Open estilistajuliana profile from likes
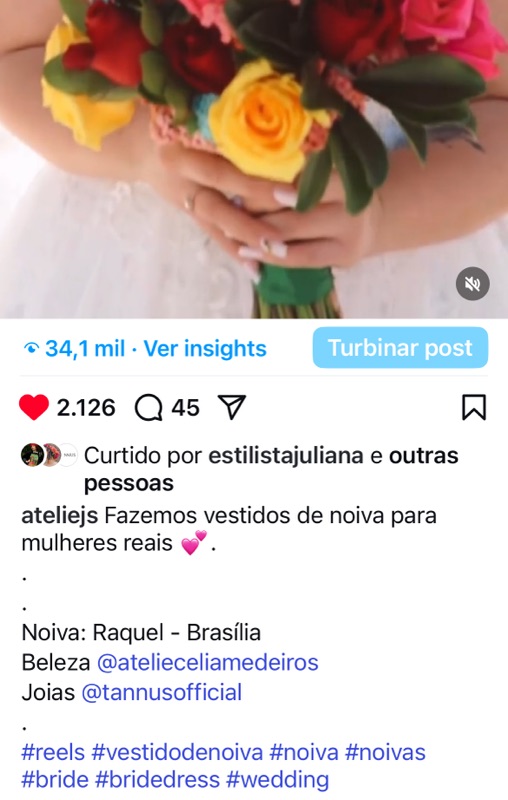Screen dimensions: 508x800 click(x=286, y=456)
